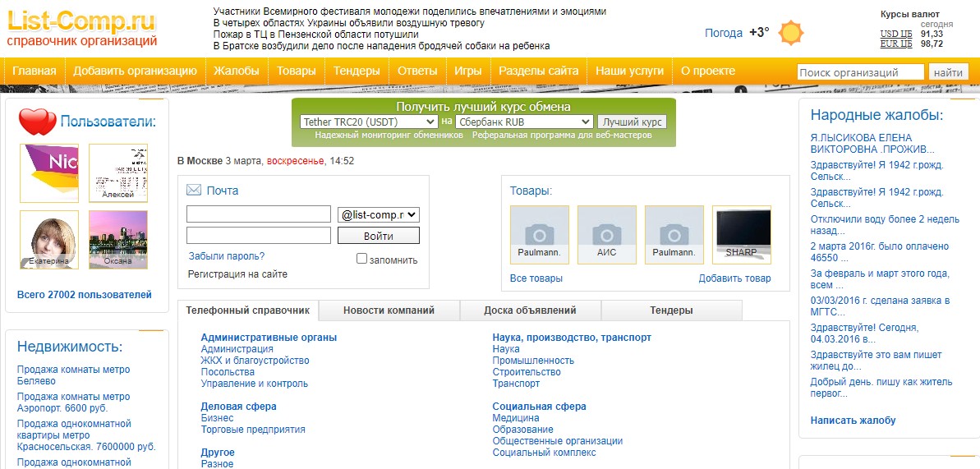Viewport: 980px width, 469px height.
Task: Open user Алексей's avatar
Action: point(117,172)
